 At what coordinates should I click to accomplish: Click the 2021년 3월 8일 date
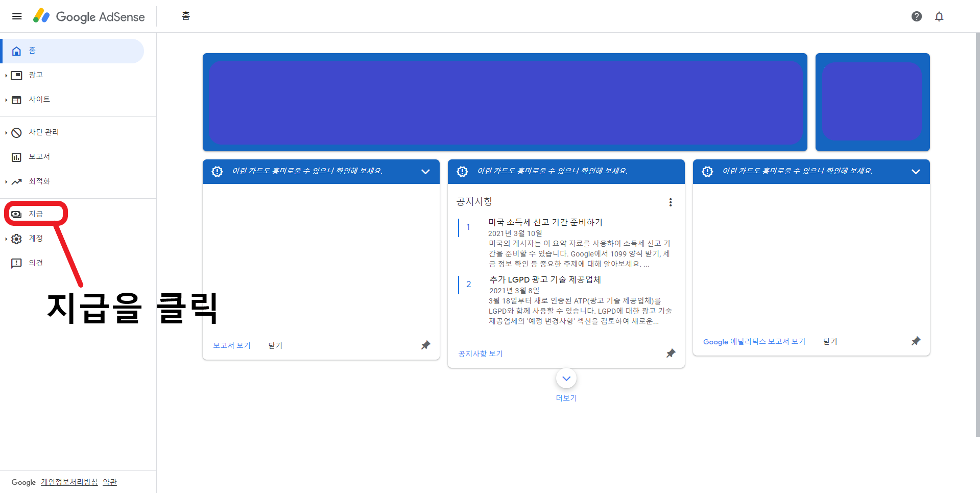pos(514,291)
